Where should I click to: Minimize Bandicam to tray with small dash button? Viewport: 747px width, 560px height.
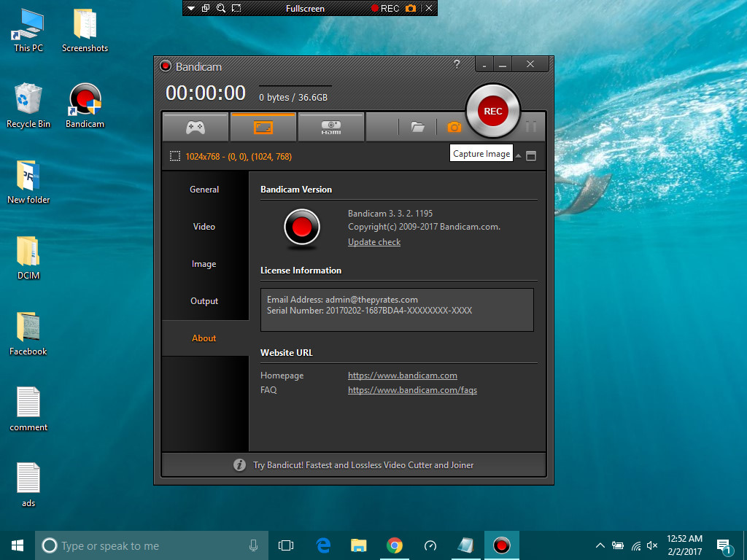[484, 64]
